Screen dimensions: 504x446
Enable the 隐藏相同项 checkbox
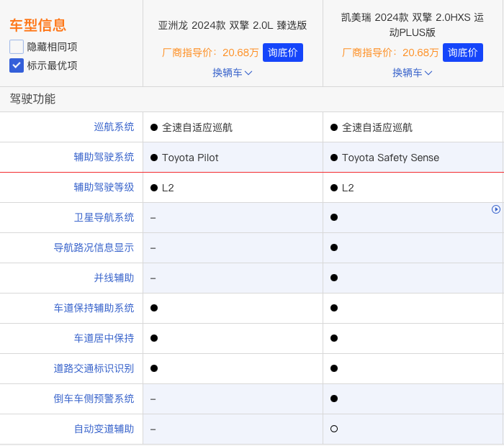17,47
